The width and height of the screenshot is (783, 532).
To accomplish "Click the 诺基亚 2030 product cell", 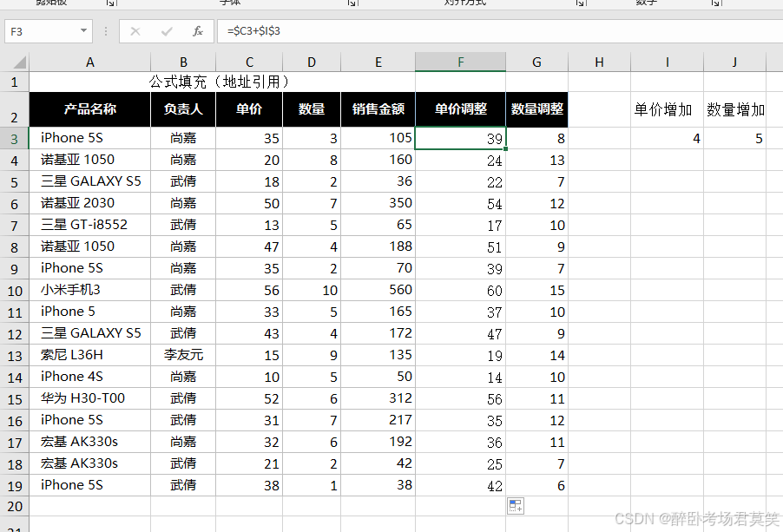I will tap(90, 204).
